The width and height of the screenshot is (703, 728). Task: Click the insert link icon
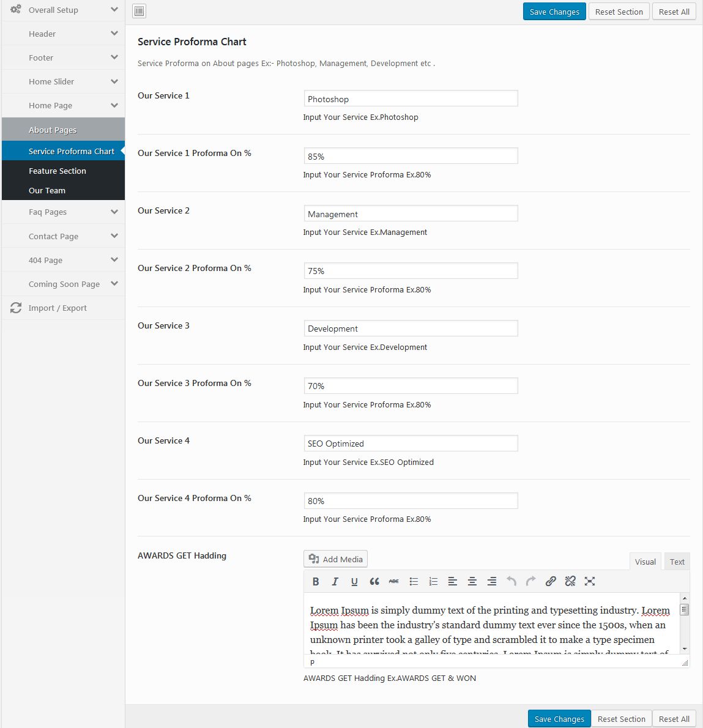click(x=551, y=581)
